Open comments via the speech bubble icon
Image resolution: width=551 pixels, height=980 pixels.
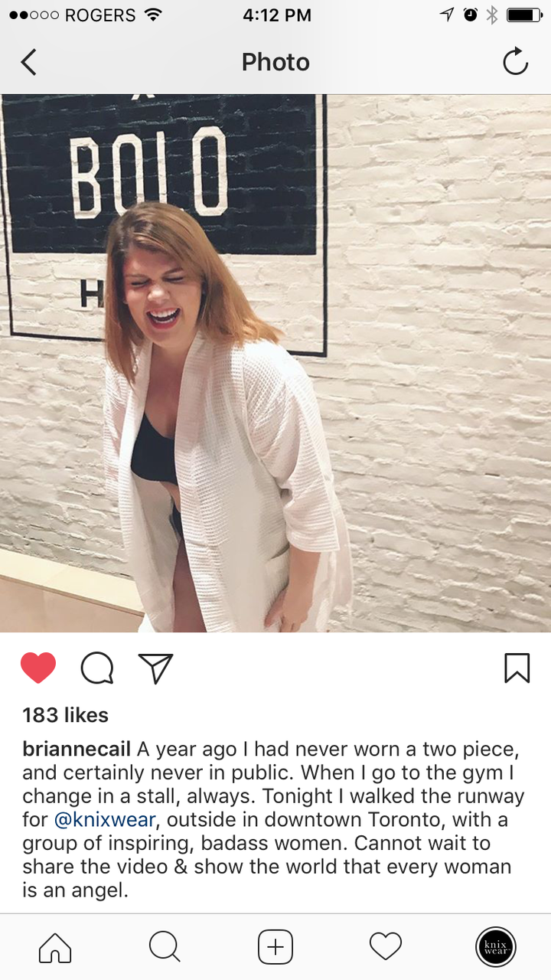(x=97, y=668)
